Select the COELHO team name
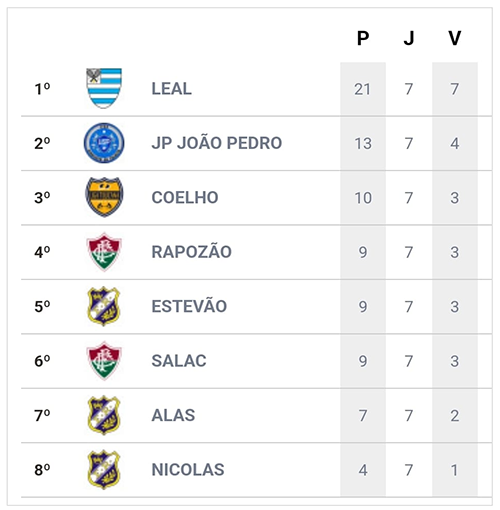The width and height of the screenshot is (500, 510). 185,197
